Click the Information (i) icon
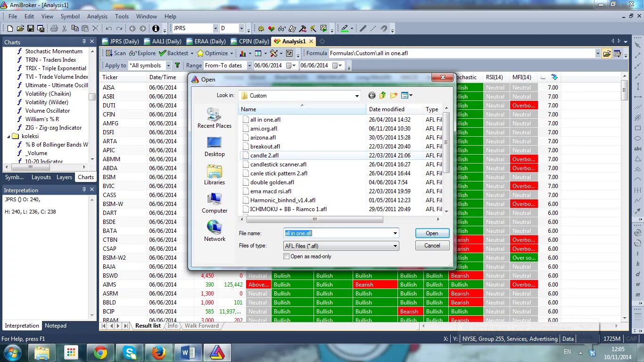 click(x=156, y=28)
